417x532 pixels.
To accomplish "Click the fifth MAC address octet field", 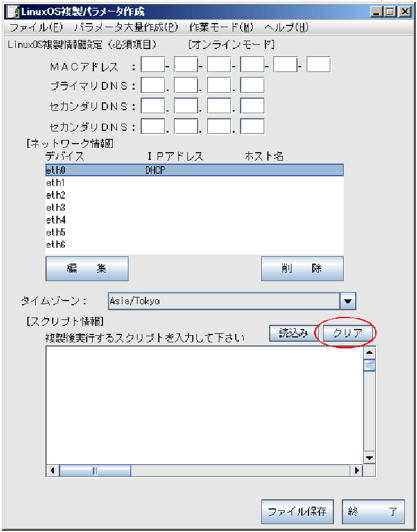I will point(285,64).
